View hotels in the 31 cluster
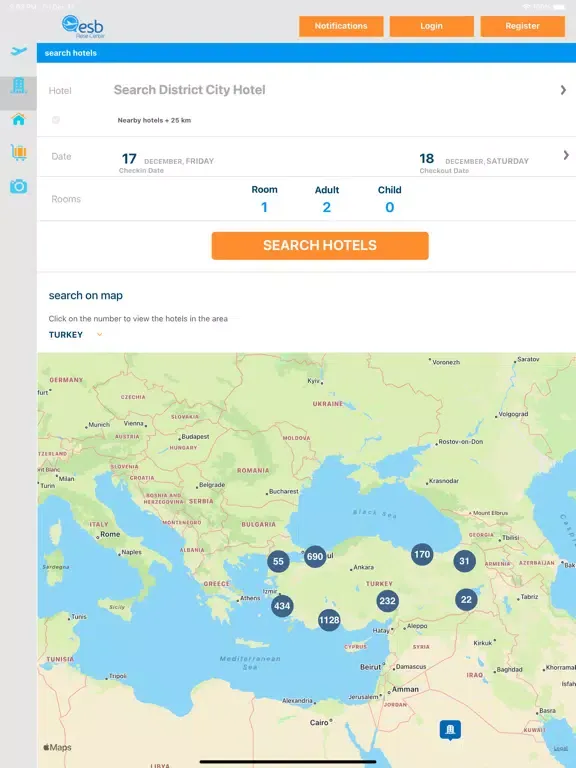The width and height of the screenshot is (576, 768). click(464, 561)
